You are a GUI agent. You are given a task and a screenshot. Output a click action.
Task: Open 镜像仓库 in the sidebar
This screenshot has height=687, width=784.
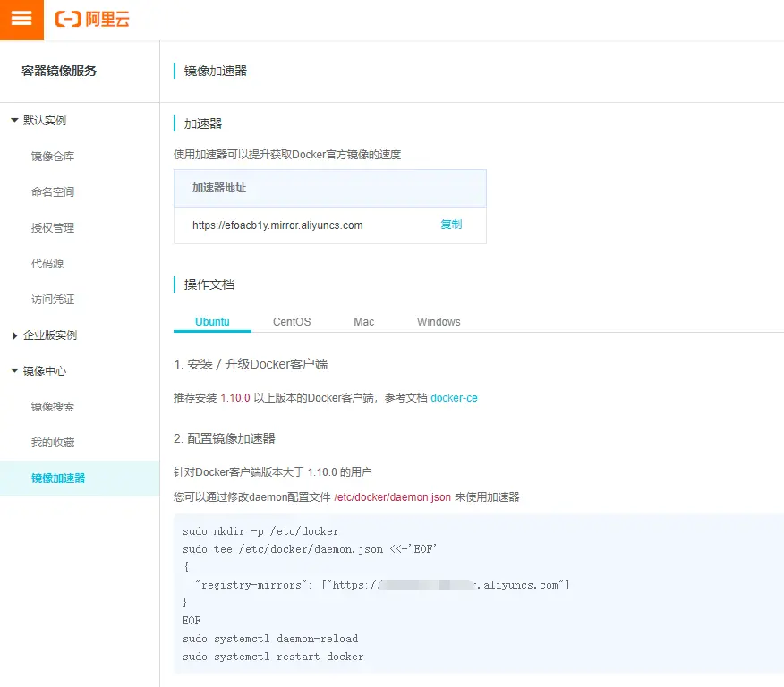point(53,156)
